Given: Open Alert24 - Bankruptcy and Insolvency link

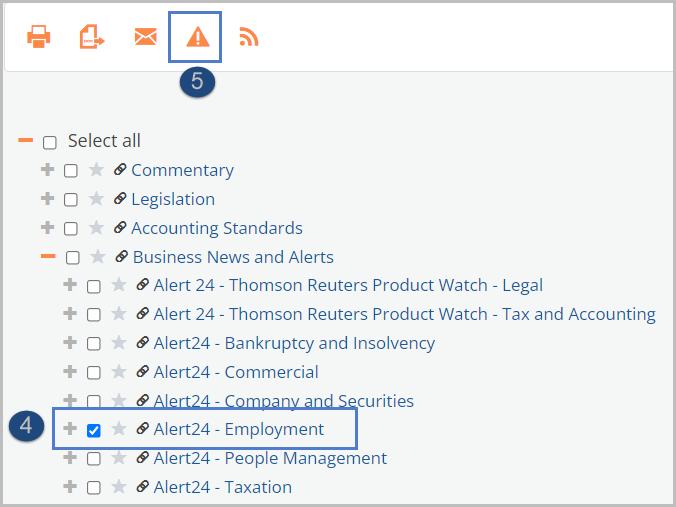Looking at the screenshot, I should (294, 344).
